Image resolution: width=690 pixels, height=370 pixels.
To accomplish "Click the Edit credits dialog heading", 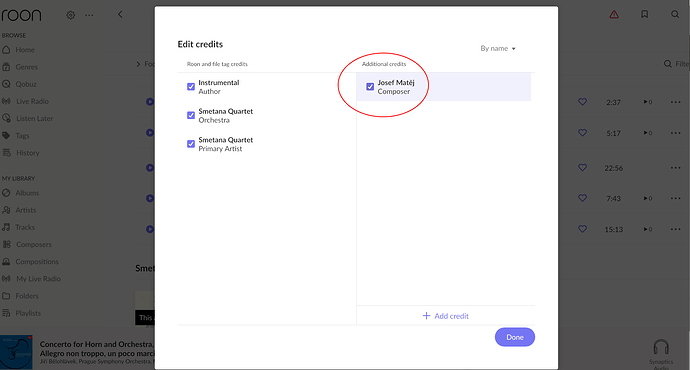I will 200,44.
